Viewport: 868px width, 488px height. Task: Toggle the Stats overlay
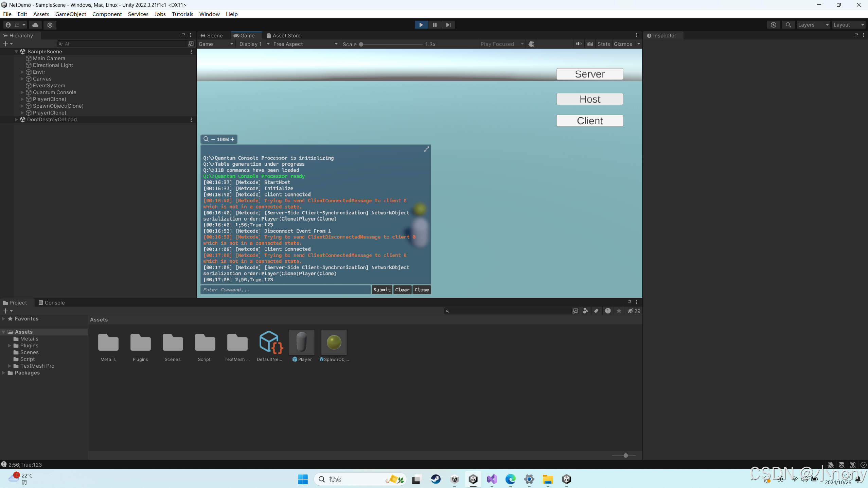[x=603, y=44]
